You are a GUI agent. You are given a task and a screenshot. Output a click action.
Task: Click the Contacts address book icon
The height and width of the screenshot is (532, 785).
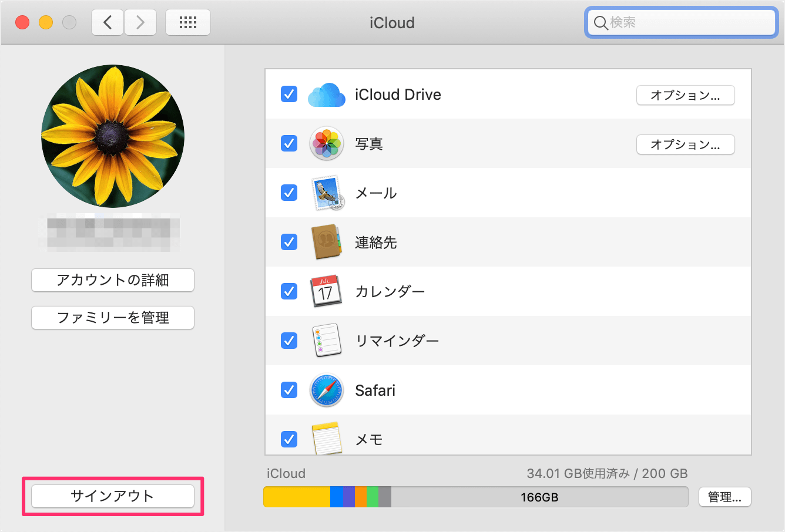(326, 242)
